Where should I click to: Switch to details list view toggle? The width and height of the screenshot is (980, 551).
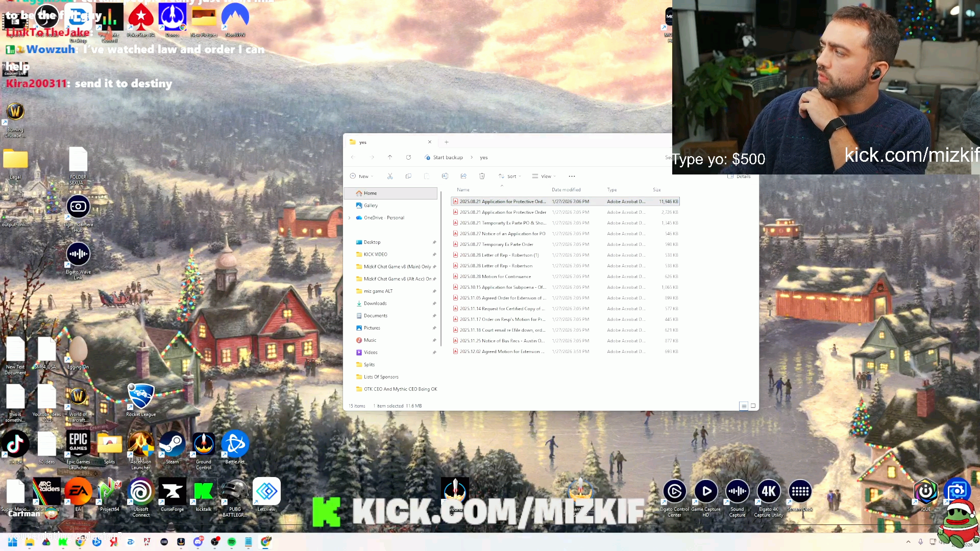coord(744,406)
